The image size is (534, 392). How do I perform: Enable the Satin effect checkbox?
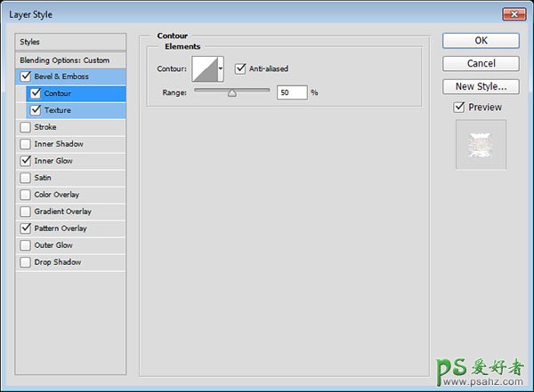tap(25, 178)
